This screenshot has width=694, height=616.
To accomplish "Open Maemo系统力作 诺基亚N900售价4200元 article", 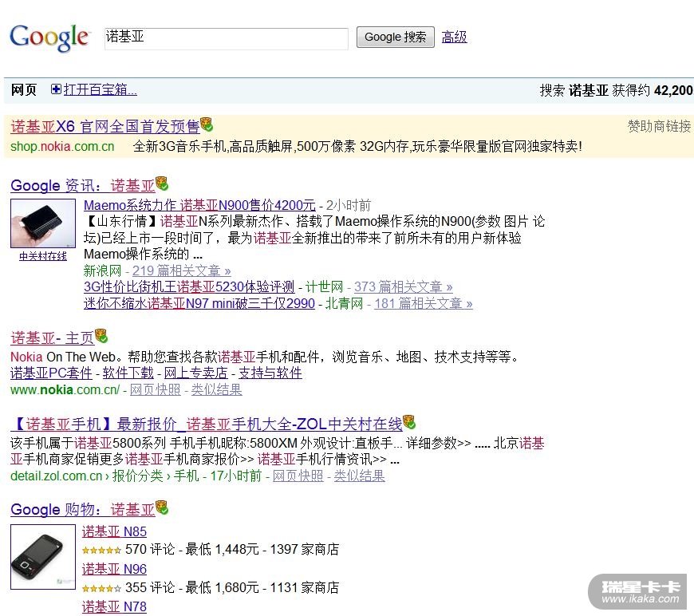I will coord(199,206).
